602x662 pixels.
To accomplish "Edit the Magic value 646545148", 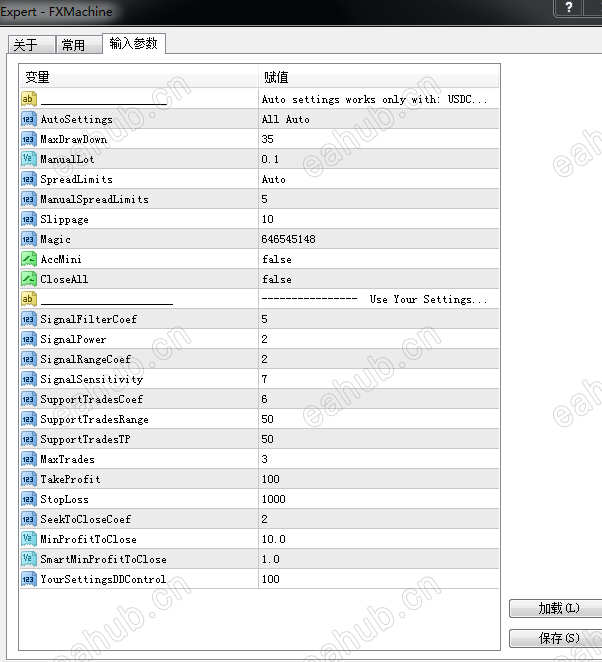I will tap(378, 239).
